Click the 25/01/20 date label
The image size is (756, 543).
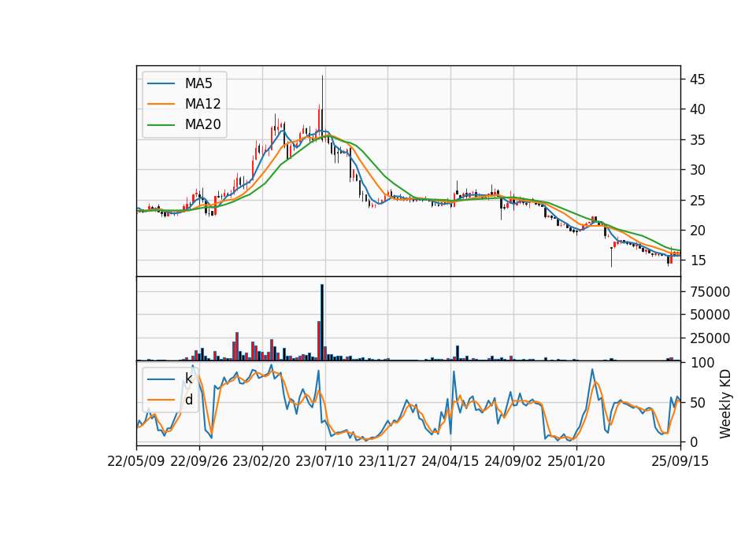coord(576,461)
